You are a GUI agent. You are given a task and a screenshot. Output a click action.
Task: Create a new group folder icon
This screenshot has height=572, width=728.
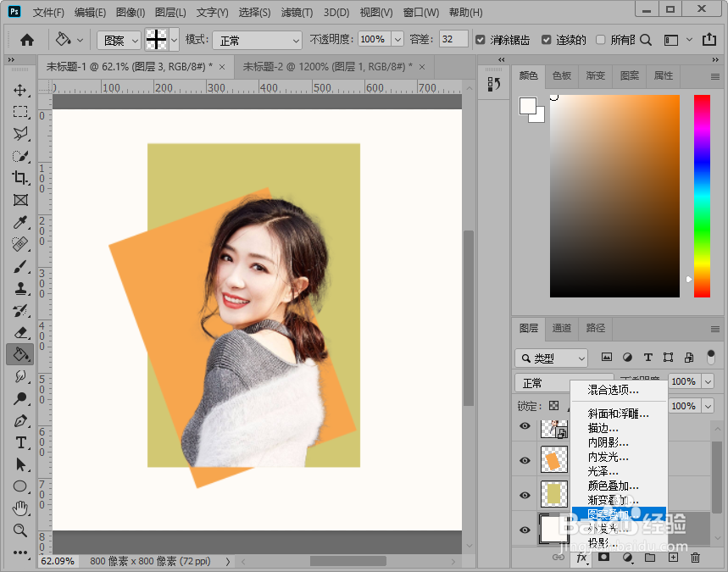650,558
